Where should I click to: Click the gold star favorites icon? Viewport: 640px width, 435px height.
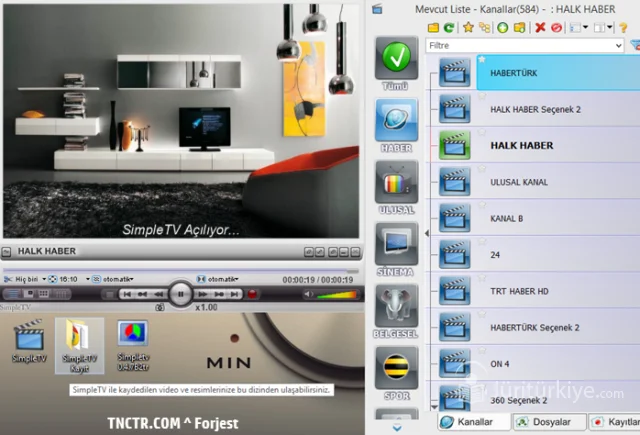tap(468, 27)
